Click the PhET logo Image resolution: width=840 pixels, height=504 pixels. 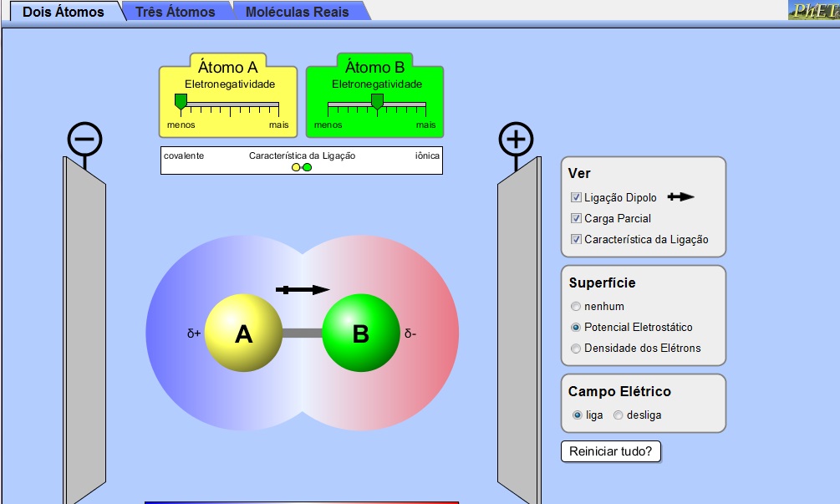click(813, 10)
